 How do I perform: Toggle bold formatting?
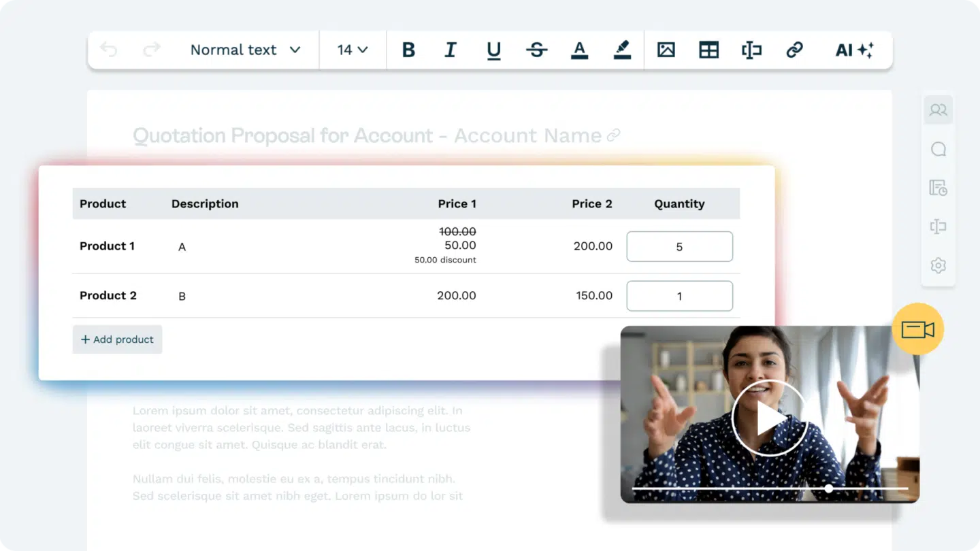click(x=408, y=50)
